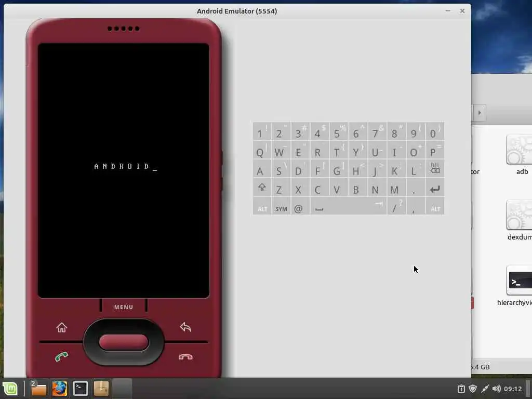The image size is (532, 399).
Task: Click the P key
Action: click(x=435, y=150)
